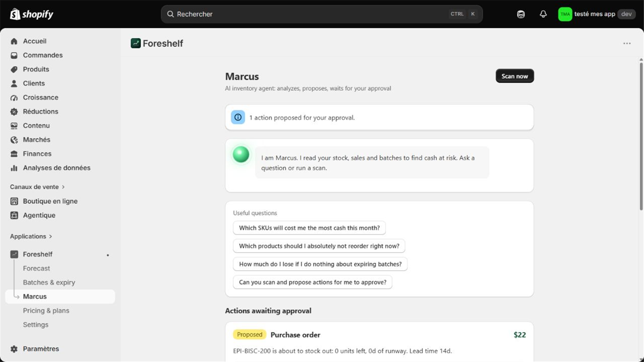Expand the Canaux de vente section
This screenshot has width=644, height=362.
(37, 187)
